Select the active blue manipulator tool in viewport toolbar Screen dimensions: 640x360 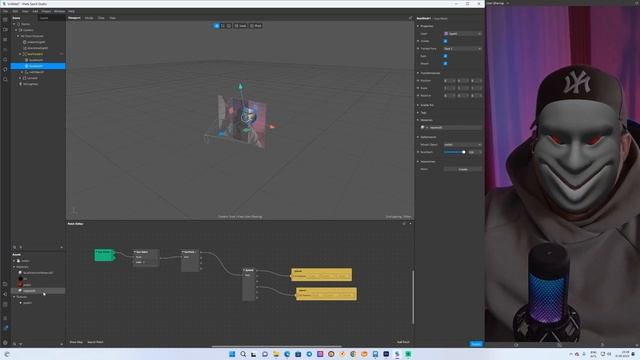[x=216, y=26]
